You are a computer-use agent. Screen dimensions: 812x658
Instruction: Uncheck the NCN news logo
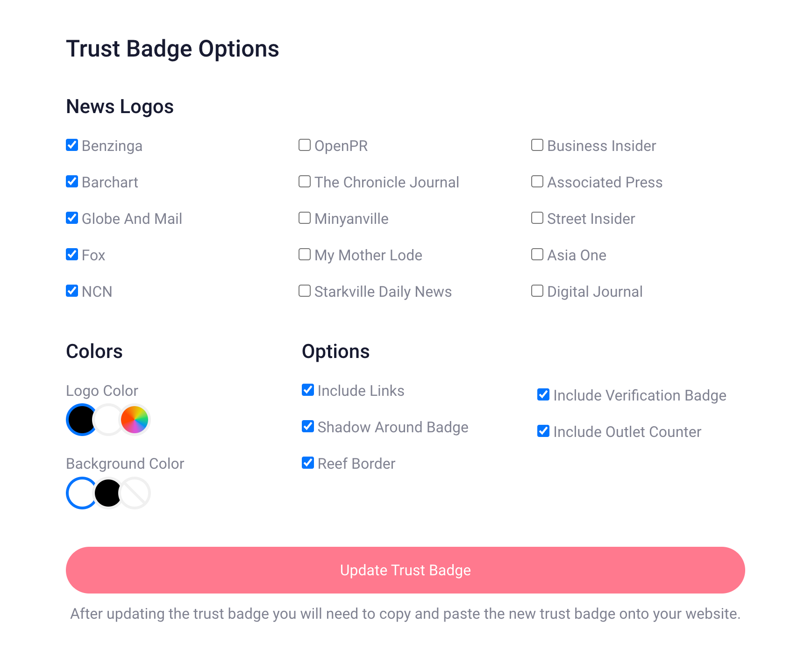[x=72, y=291]
